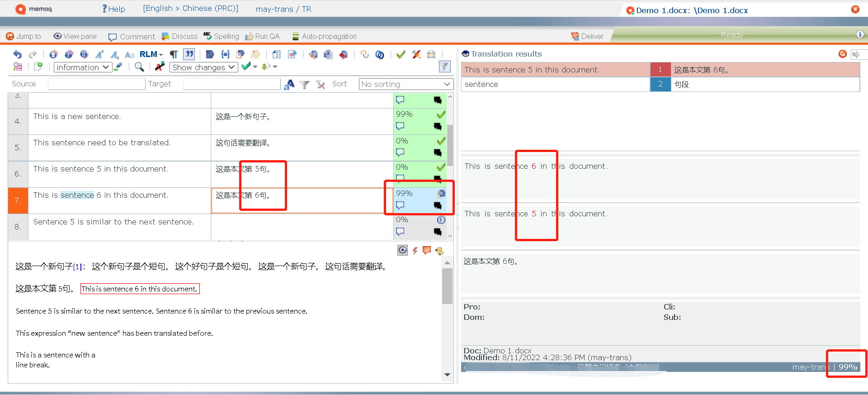Click the change case Aa icon
Image resolution: width=868 pixels, height=395 pixels.
[130, 55]
